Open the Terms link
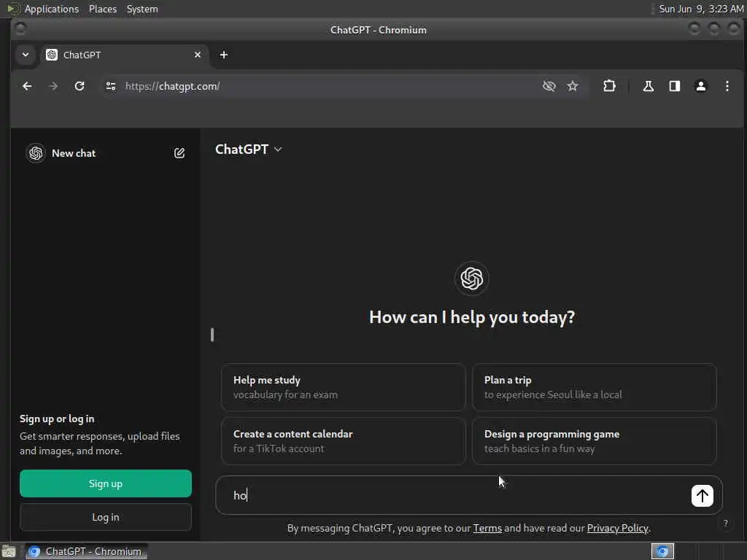This screenshot has height=560, width=747. click(x=487, y=528)
